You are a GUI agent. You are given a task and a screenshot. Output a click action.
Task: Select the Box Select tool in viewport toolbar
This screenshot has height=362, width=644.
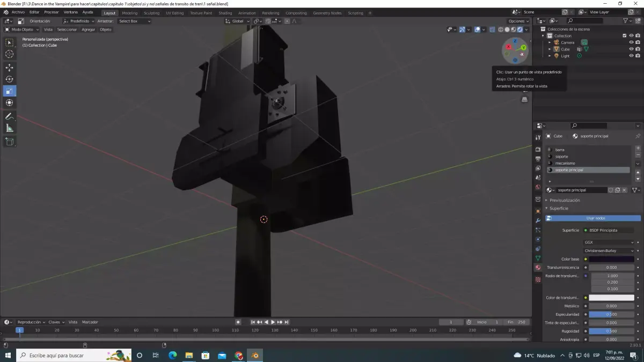[9, 42]
